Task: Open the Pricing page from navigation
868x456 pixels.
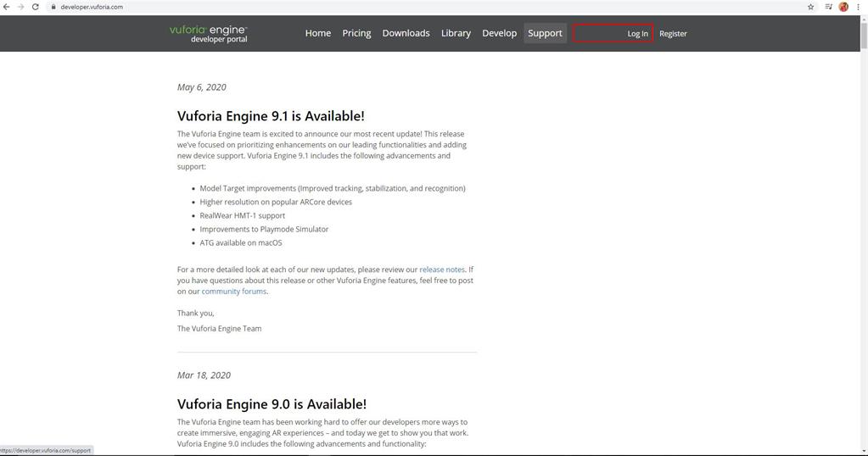Action: click(356, 33)
